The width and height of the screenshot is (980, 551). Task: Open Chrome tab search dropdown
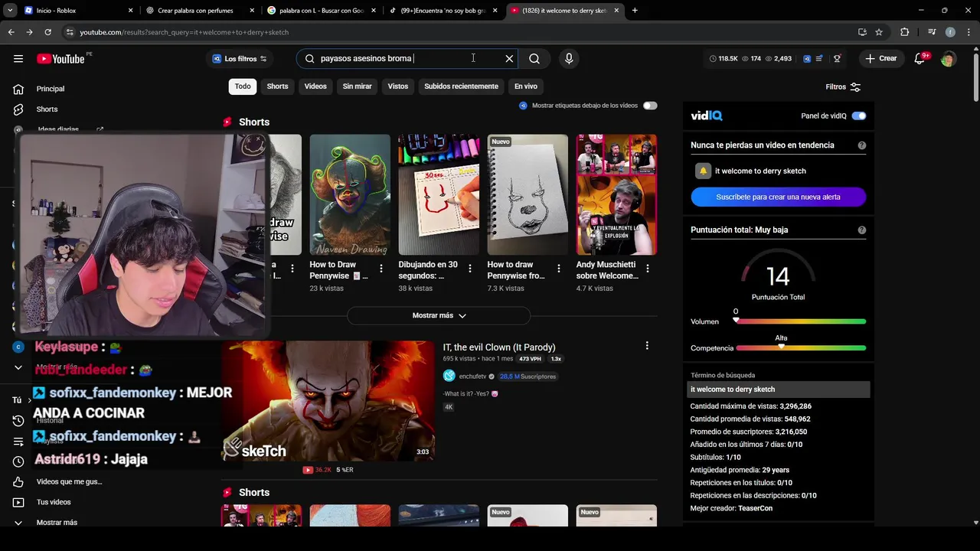tap(10, 11)
